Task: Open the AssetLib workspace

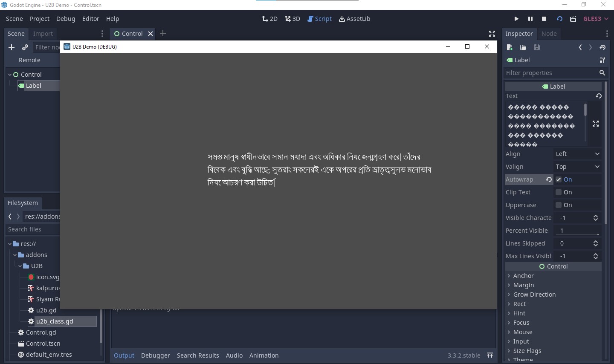Action: coord(354,19)
